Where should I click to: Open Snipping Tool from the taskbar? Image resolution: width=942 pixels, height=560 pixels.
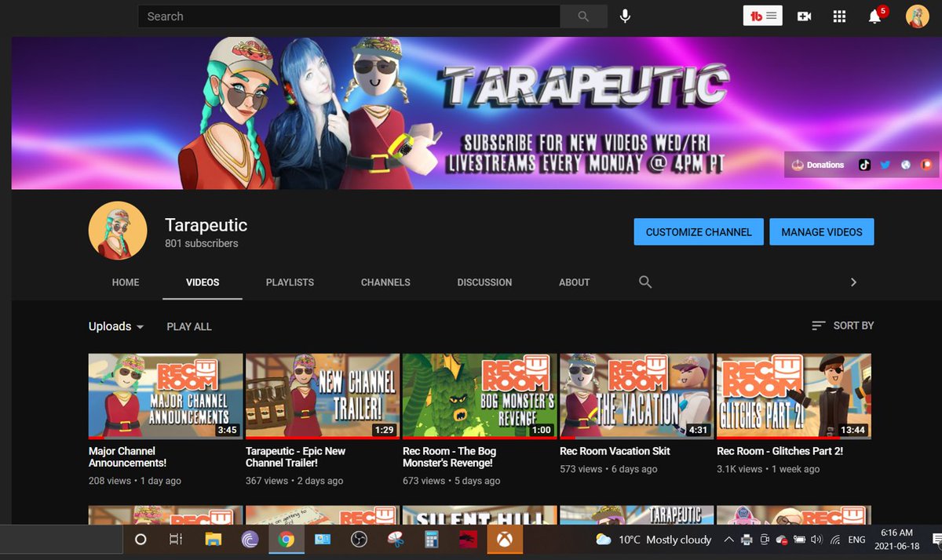[x=395, y=540]
